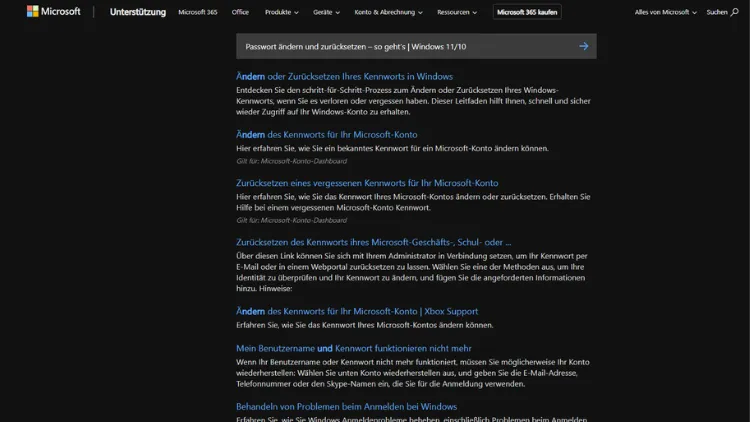The width and height of the screenshot is (750, 422).
Task: Open the Unterstützung home link
Action: [x=138, y=12]
